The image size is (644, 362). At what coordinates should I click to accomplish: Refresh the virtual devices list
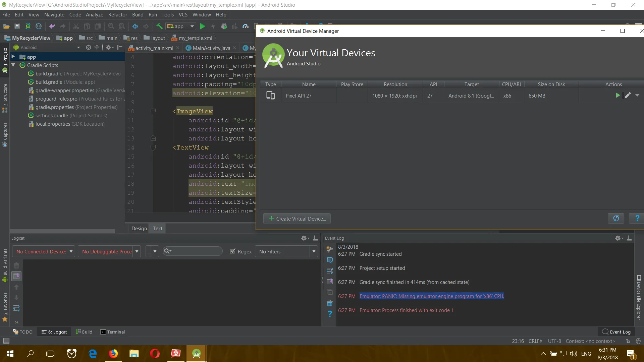[x=616, y=219]
